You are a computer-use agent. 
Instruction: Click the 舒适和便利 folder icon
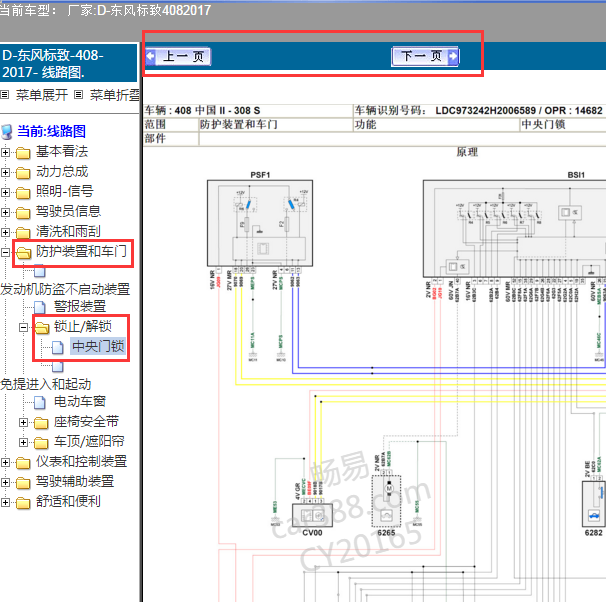click(23, 503)
